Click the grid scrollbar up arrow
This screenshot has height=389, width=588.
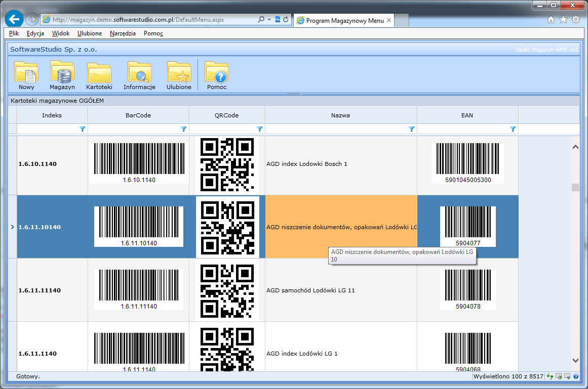point(576,147)
